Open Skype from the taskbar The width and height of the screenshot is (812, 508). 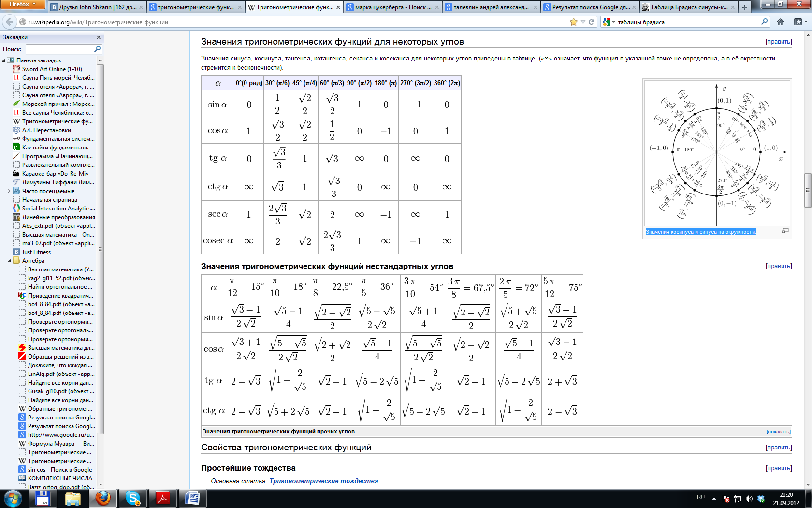pyautogui.click(x=133, y=498)
